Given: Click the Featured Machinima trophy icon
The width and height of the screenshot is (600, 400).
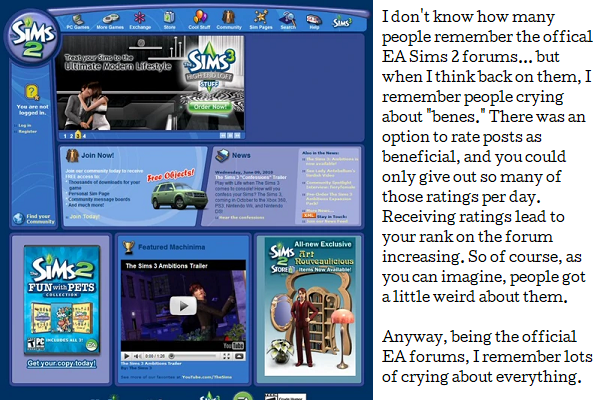Looking at the screenshot, I should pos(129,247).
